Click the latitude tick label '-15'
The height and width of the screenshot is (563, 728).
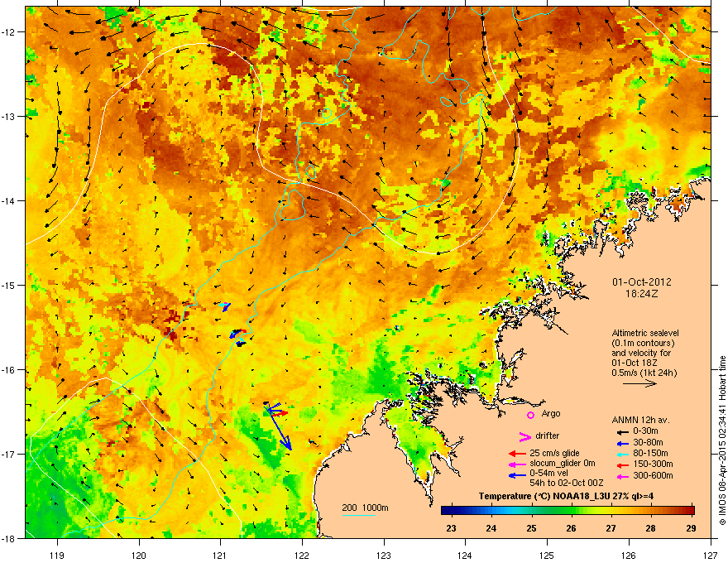pos(9,285)
